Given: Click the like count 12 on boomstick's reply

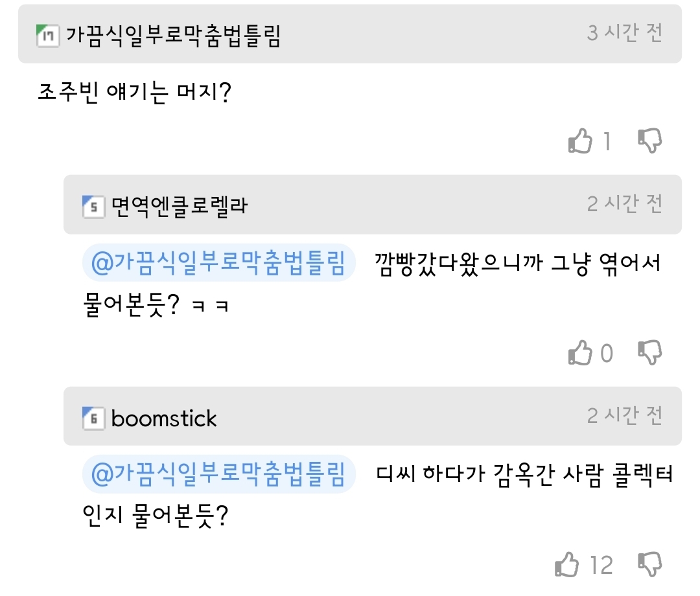Looking at the screenshot, I should tap(601, 566).
